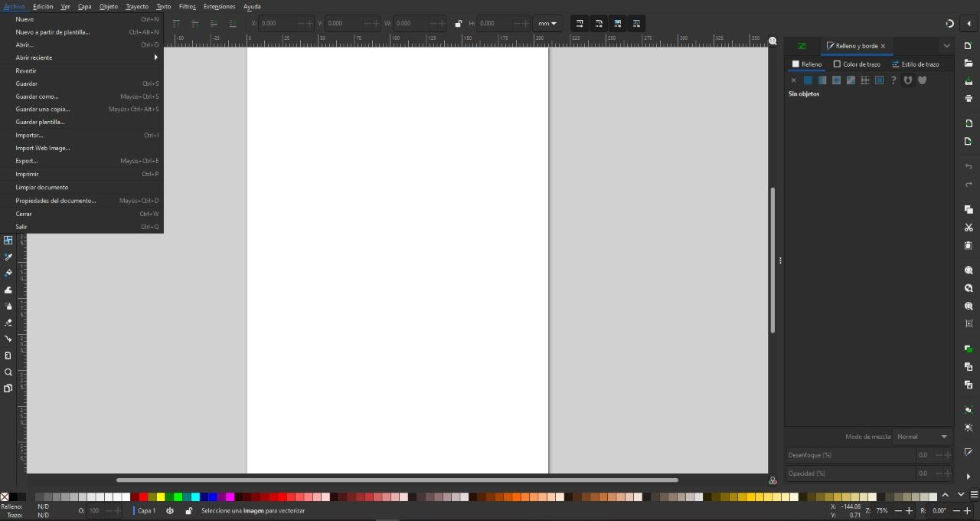Select the Paint bucket fill tool
This screenshot has height=521, width=980.
click(x=8, y=273)
